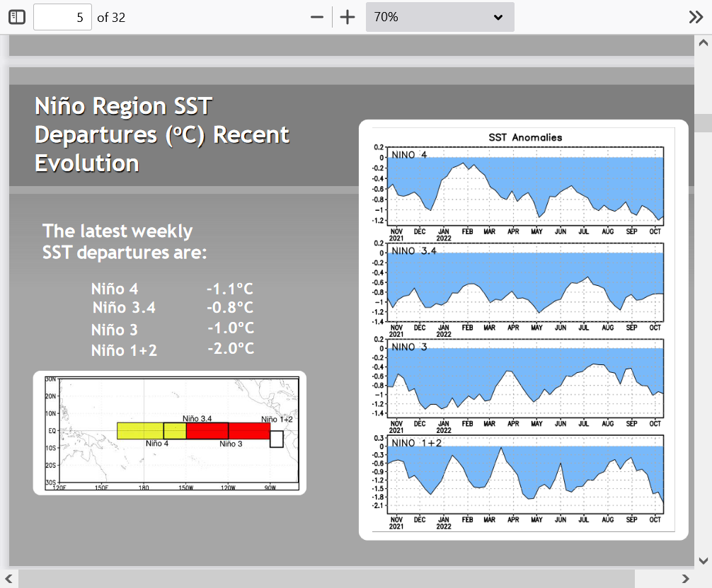
Task: Click 'The latest weekly SST departures are:' text
Action: click(x=125, y=241)
